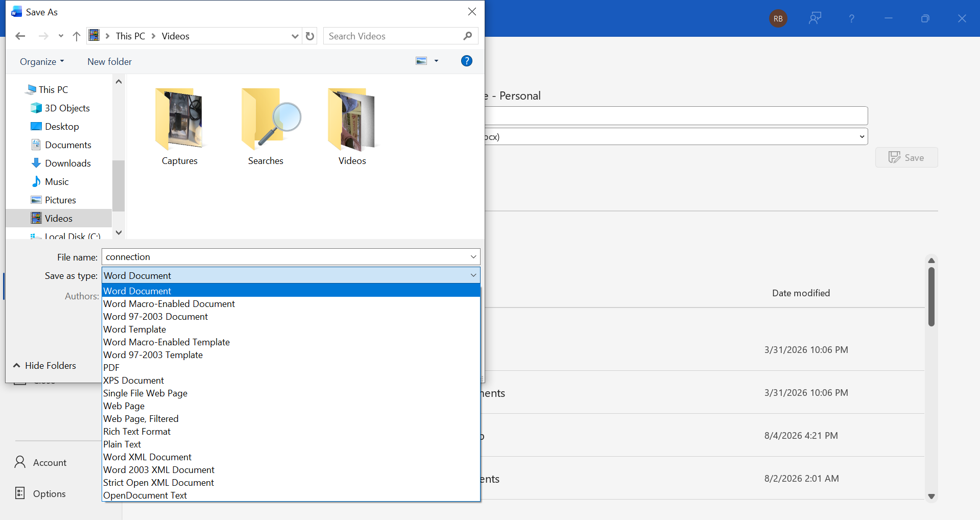Screen dimensions: 980x520
Task: Open the Searches folder
Action: tap(266, 127)
